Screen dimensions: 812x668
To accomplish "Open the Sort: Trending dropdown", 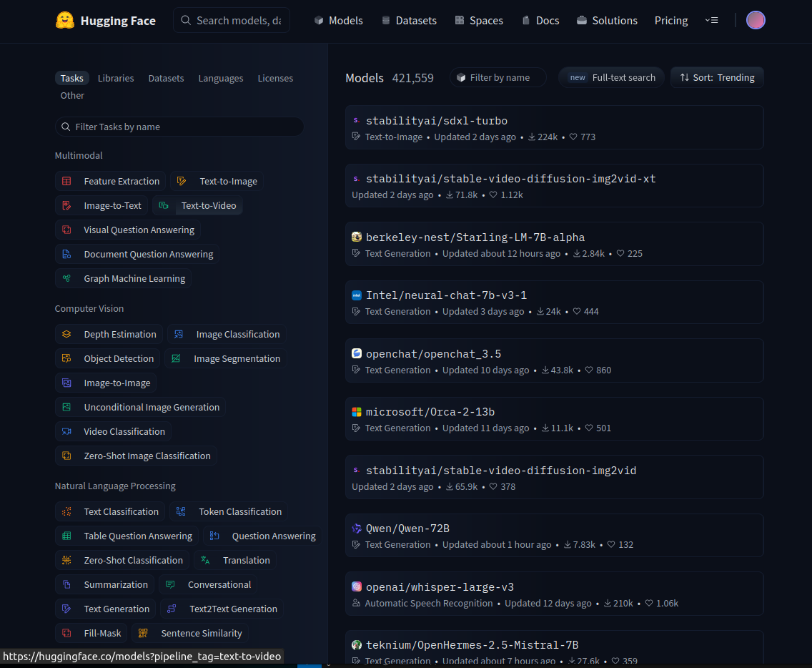I will (x=717, y=77).
